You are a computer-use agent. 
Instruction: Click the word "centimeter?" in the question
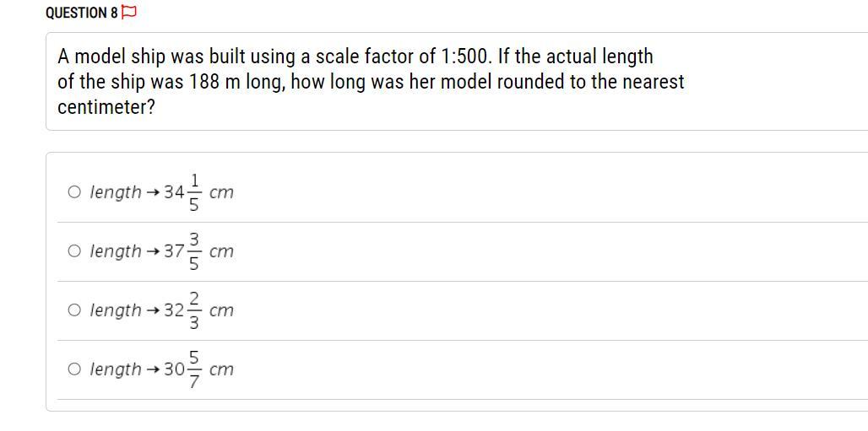[106, 108]
